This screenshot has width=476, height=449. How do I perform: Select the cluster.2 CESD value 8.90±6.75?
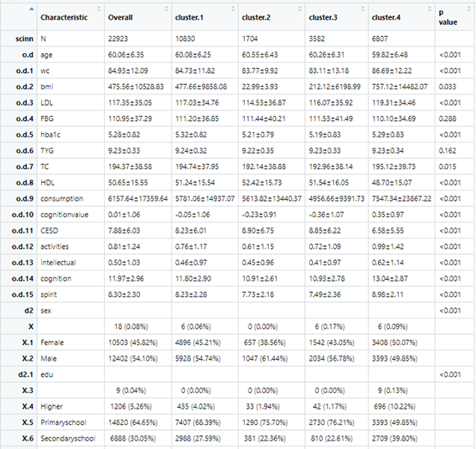(x=258, y=231)
